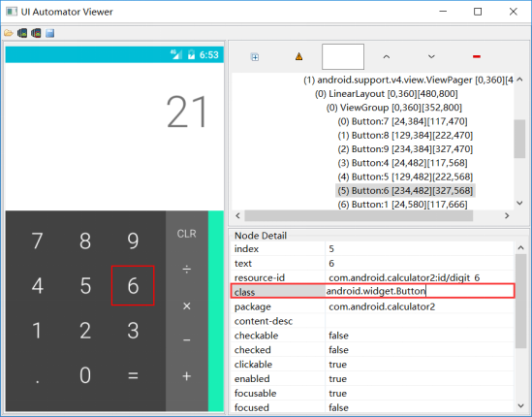This screenshot has height=417, width=532.
Task: Tap calculator digit 9 in the screenshot
Action: [133, 241]
